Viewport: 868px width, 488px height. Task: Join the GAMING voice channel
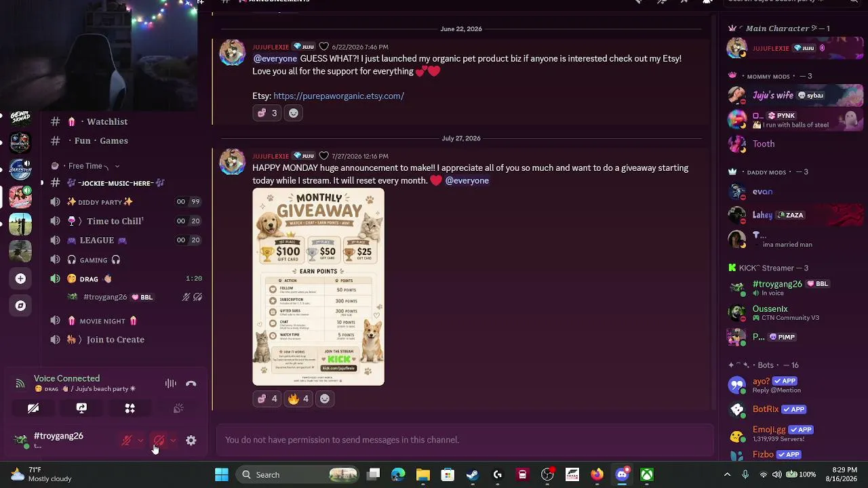[x=125, y=260]
